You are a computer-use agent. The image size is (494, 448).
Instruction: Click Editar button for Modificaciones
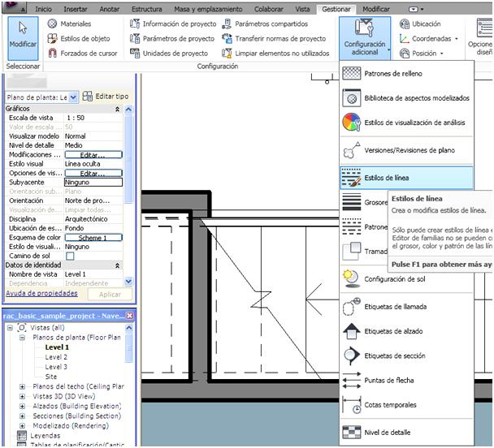coord(92,154)
